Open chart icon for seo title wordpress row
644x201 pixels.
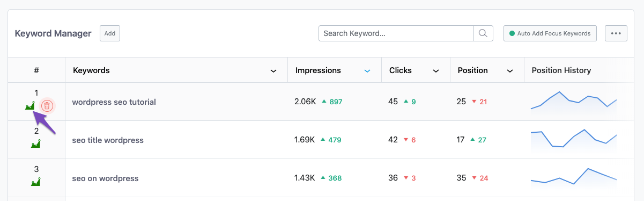click(x=36, y=143)
